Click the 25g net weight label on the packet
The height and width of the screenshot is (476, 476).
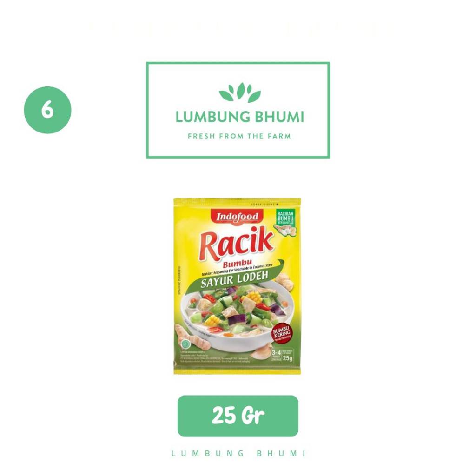click(x=287, y=356)
